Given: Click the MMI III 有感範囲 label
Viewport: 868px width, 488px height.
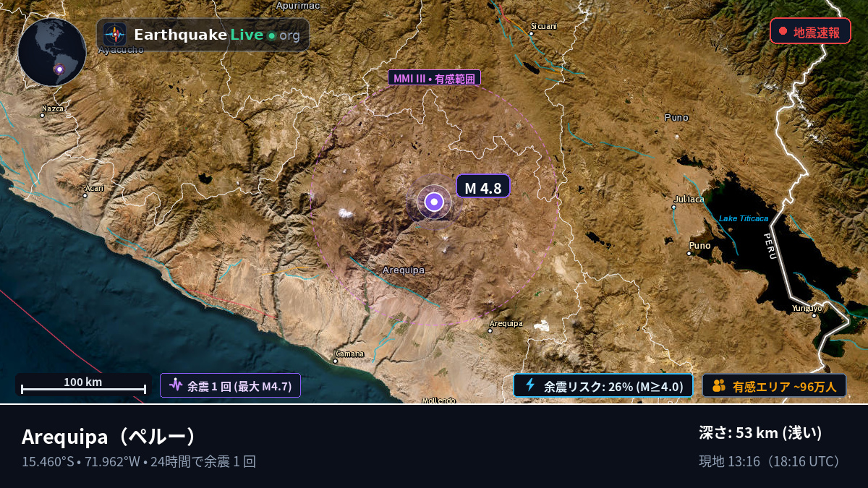Looking at the screenshot, I should pos(434,78).
